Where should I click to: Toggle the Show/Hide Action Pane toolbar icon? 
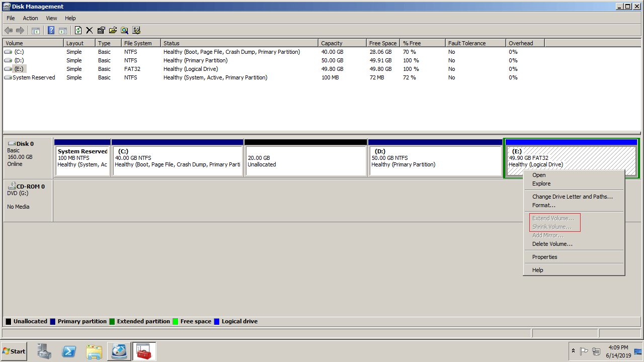click(63, 30)
